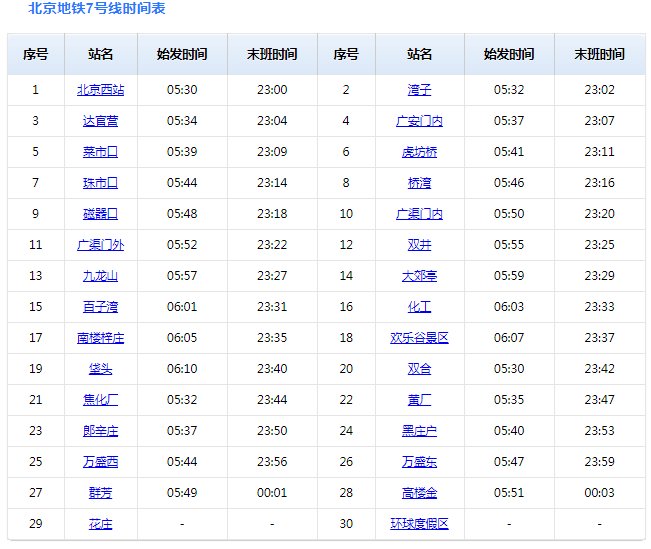The height and width of the screenshot is (549, 651).
Task: Click the 双合 station link
Action: [419, 369]
